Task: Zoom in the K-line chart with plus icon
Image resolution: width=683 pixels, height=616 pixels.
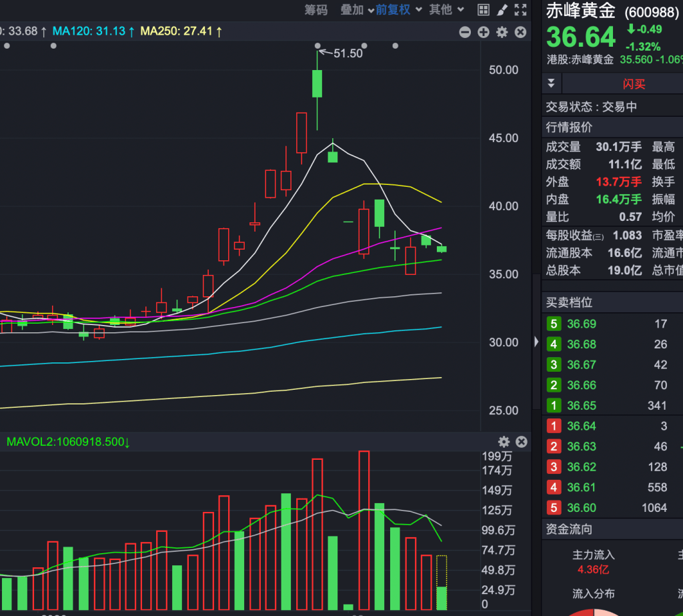Action: tap(484, 32)
